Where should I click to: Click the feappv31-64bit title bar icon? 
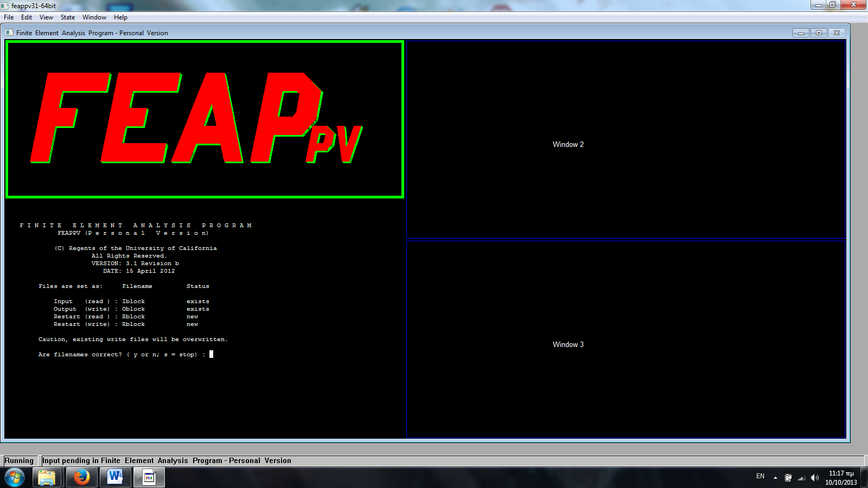click(5, 5)
